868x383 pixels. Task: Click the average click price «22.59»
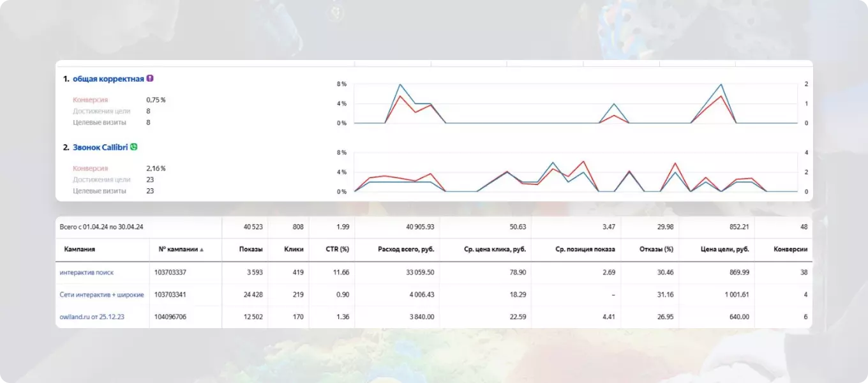[517, 317]
